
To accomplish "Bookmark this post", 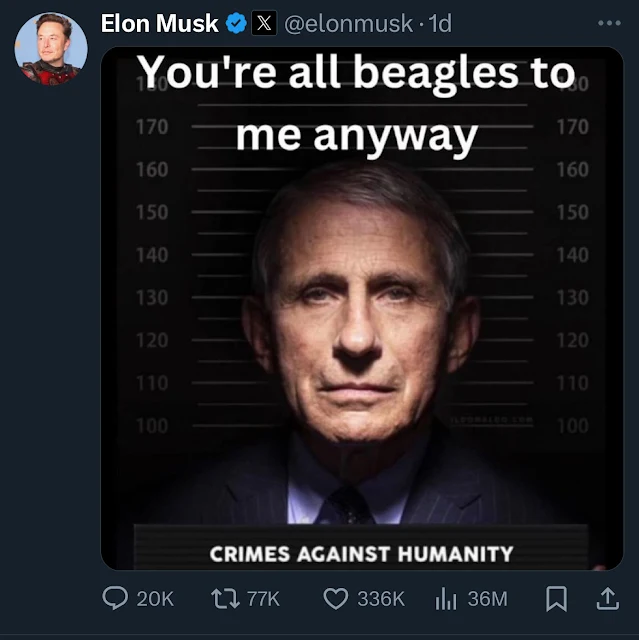I will point(556,598).
